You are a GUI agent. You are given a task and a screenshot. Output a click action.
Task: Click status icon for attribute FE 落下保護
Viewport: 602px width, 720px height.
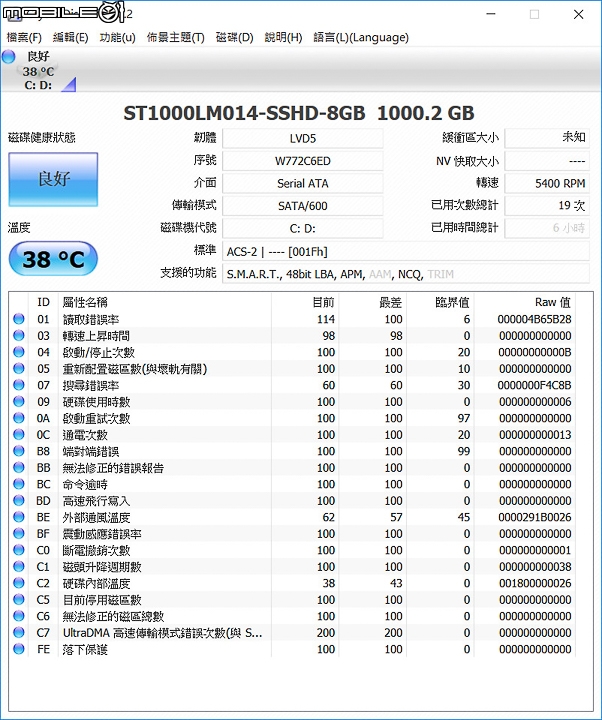[19, 649]
